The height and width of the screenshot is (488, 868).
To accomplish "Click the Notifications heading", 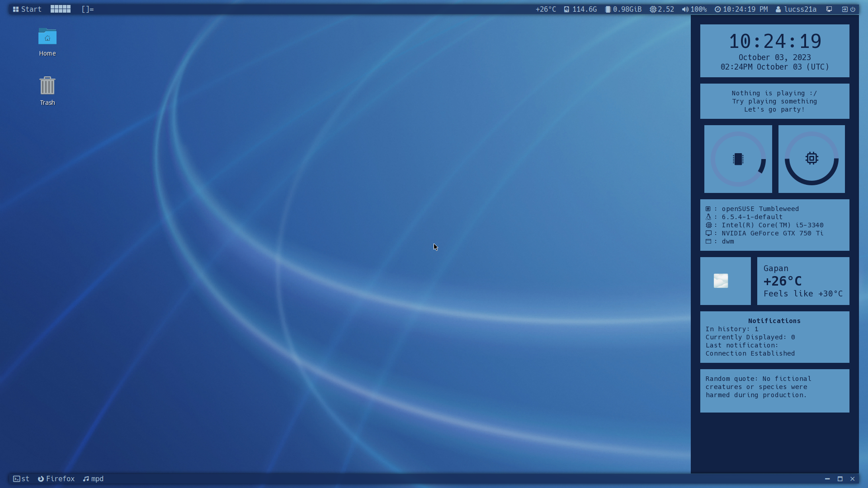I will [x=774, y=321].
